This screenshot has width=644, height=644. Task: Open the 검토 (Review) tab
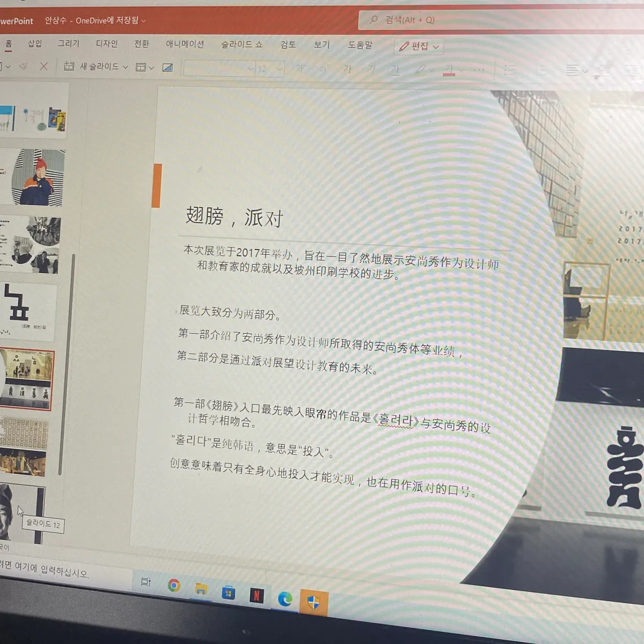tap(288, 45)
